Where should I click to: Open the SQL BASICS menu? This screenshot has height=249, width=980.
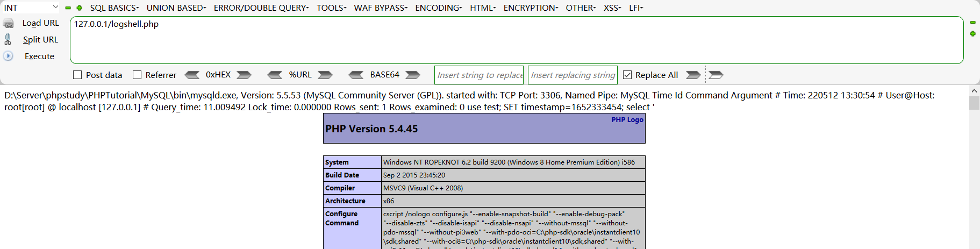[x=115, y=8]
